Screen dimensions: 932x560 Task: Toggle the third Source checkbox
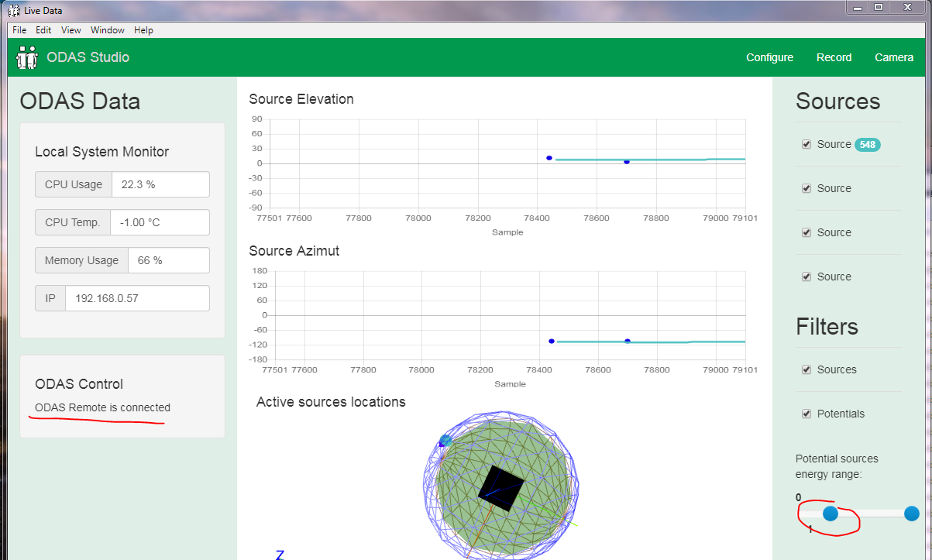[806, 232]
